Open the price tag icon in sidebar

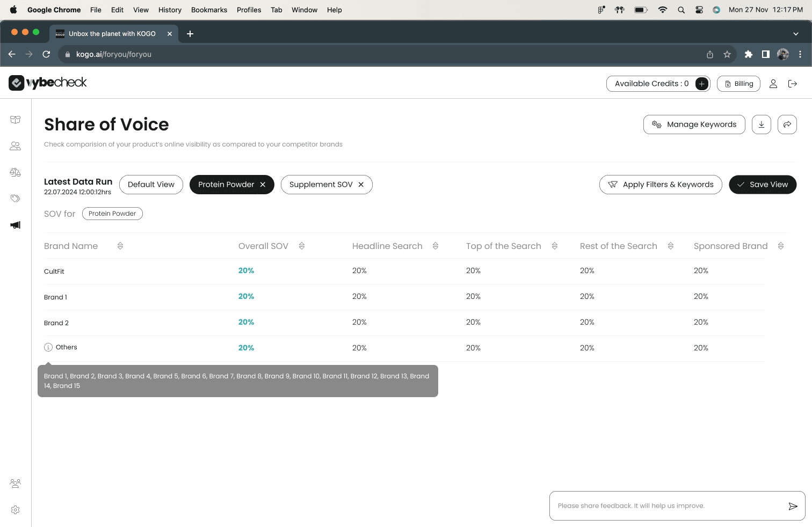coord(16,199)
